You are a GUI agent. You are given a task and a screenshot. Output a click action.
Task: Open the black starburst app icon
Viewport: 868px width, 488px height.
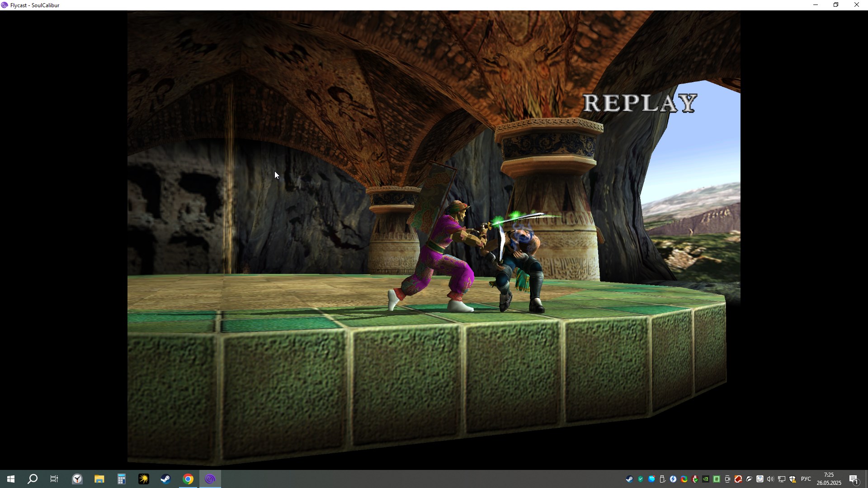(x=144, y=479)
